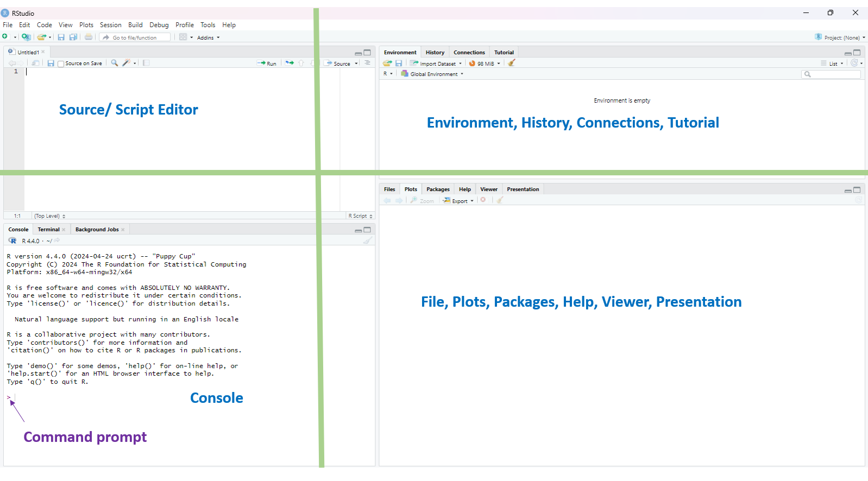Click the print document icon

(x=89, y=37)
